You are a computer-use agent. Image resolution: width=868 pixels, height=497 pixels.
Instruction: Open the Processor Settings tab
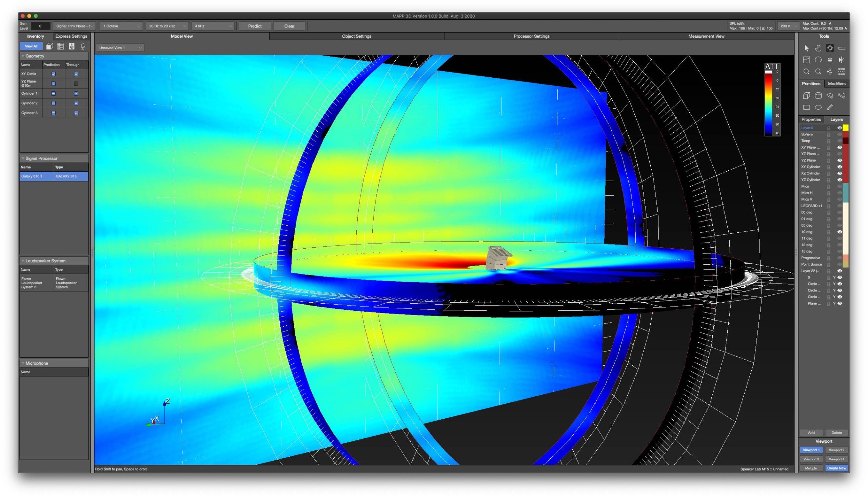[x=531, y=36]
